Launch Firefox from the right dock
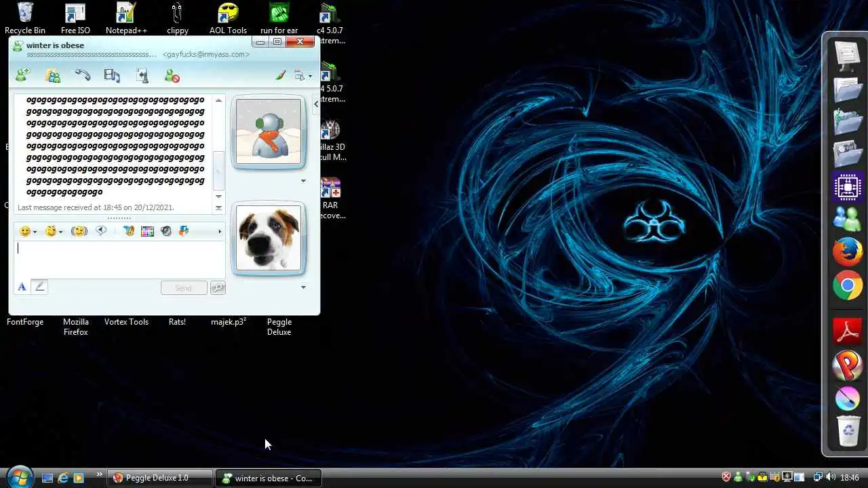 848,252
